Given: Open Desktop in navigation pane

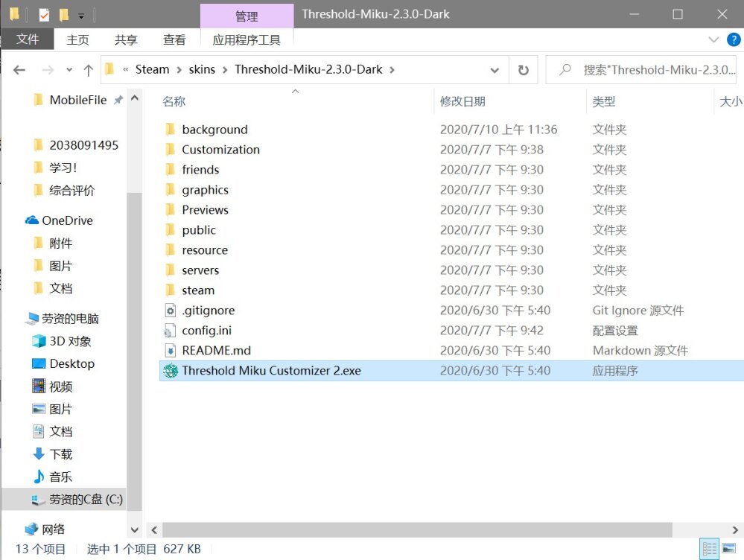Looking at the screenshot, I should (x=71, y=363).
